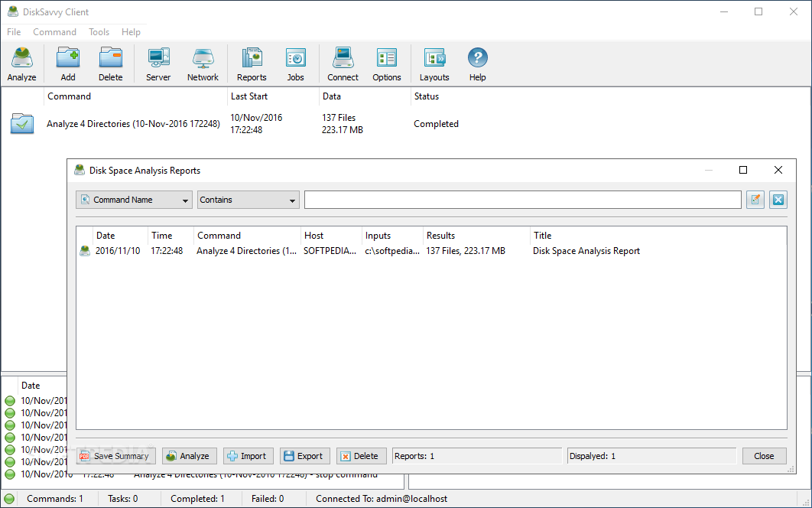Open the Reports toolbar icon

[x=252, y=64]
